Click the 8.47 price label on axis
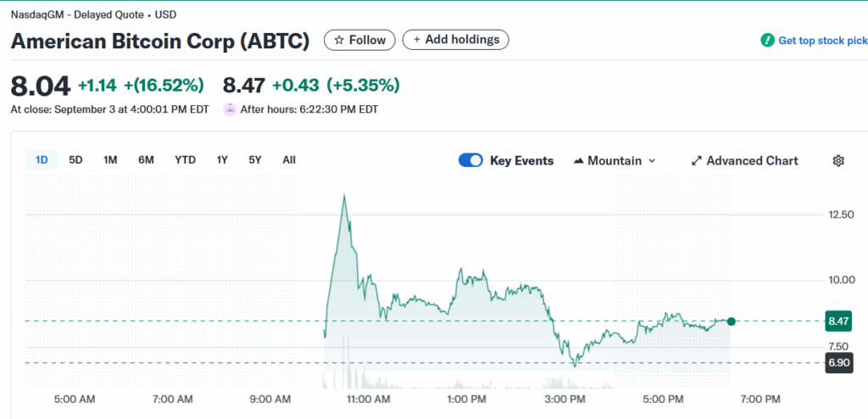 837,321
